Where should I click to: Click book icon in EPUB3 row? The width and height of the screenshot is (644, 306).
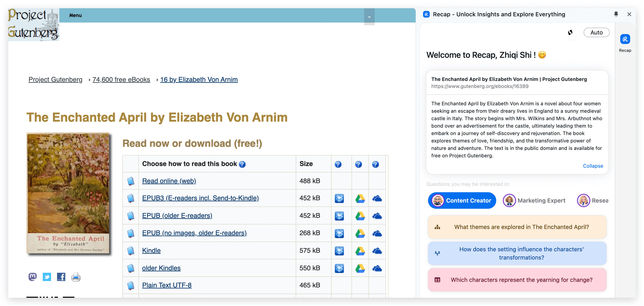coord(130,198)
